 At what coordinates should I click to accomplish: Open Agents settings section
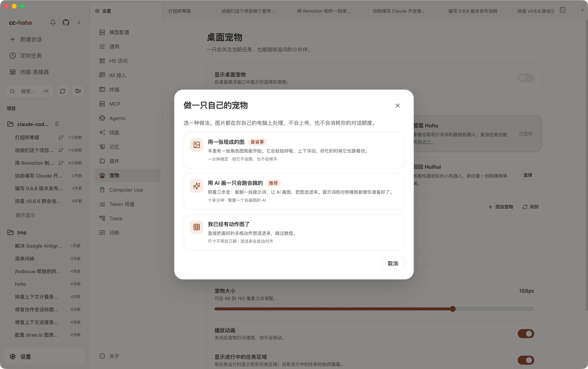128,118
